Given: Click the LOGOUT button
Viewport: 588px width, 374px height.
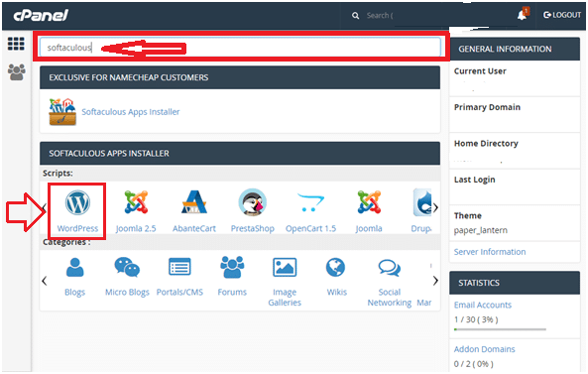Looking at the screenshot, I should pyautogui.click(x=562, y=15).
